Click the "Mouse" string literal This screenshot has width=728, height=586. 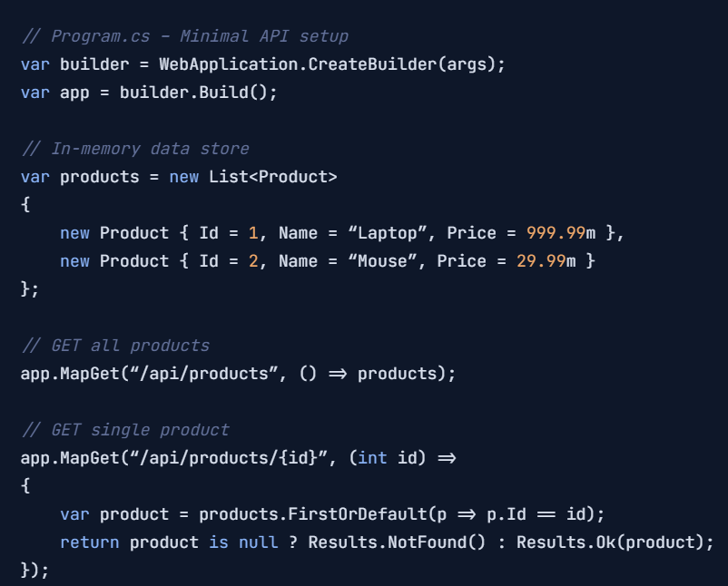[x=382, y=261]
